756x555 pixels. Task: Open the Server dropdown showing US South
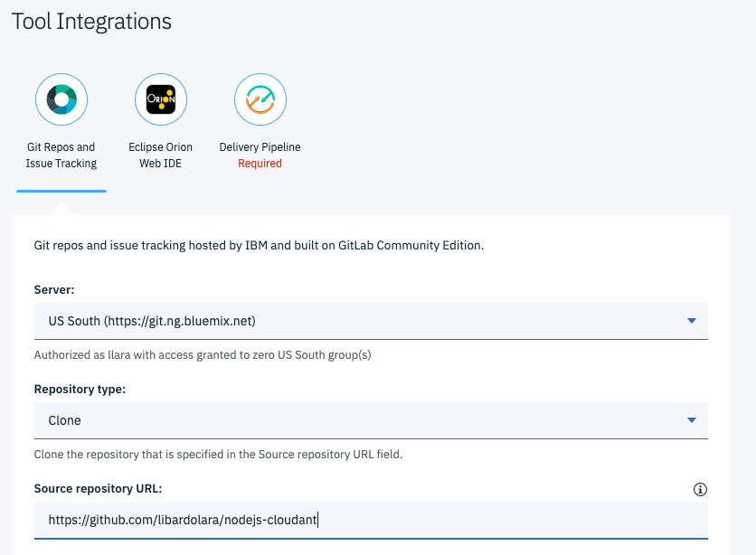pyautogui.click(x=371, y=321)
